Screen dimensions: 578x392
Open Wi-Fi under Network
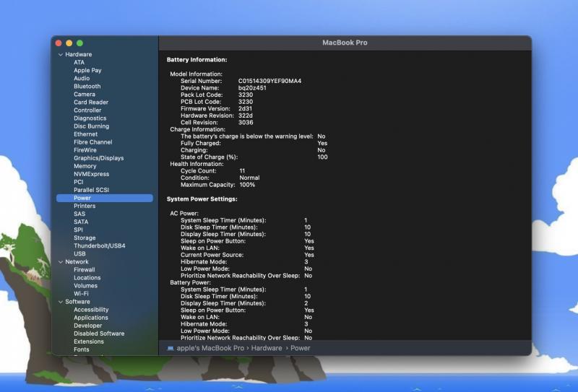(81, 294)
